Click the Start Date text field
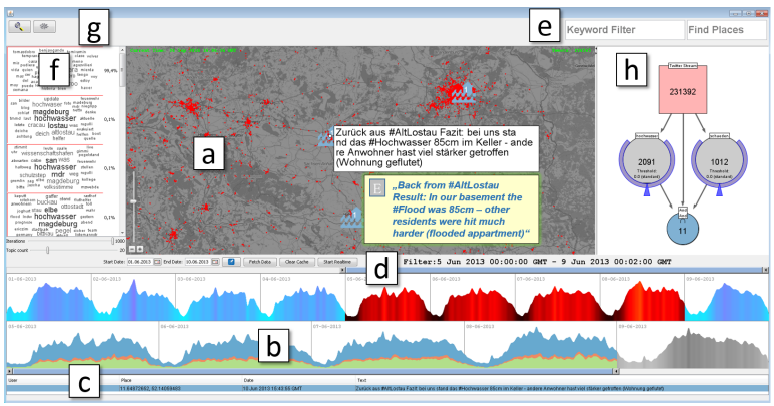This screenshot has height=406, width=774. 140,262
